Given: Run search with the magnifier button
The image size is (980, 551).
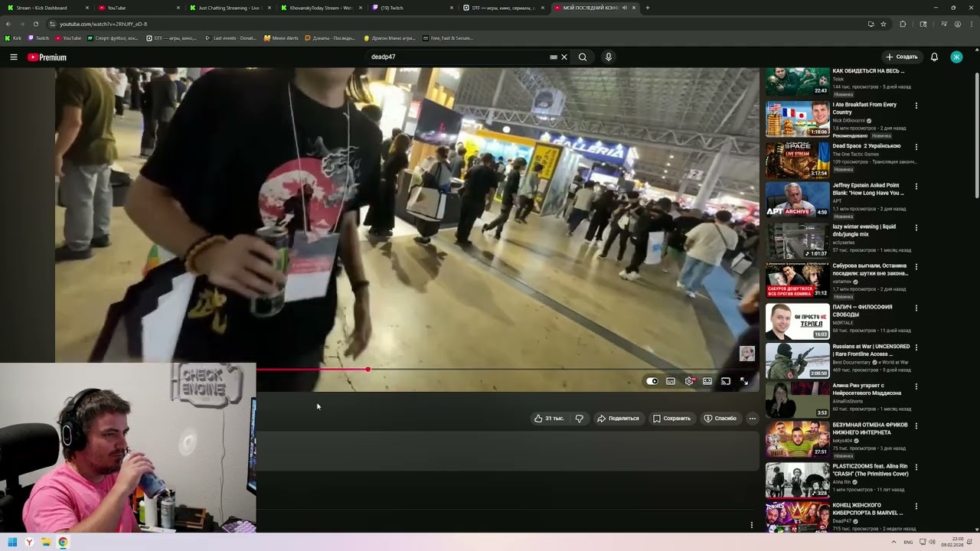Looking at the screenshot, I should coord(583,57).
